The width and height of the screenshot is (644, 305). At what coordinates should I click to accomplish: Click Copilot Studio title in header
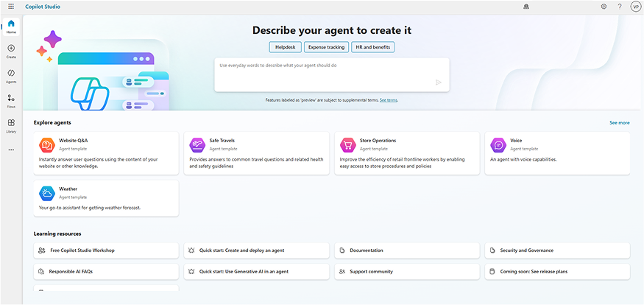43,7
